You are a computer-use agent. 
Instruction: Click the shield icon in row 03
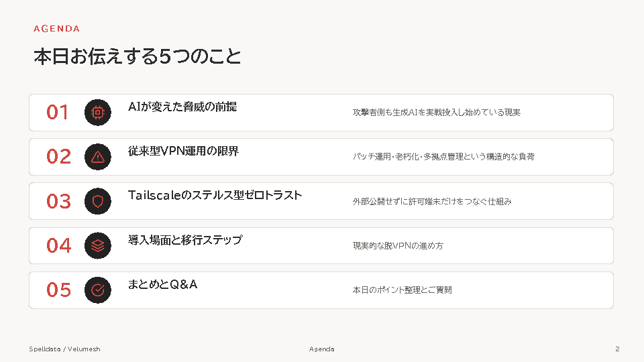pyautogui.click(x=98, y=201)
